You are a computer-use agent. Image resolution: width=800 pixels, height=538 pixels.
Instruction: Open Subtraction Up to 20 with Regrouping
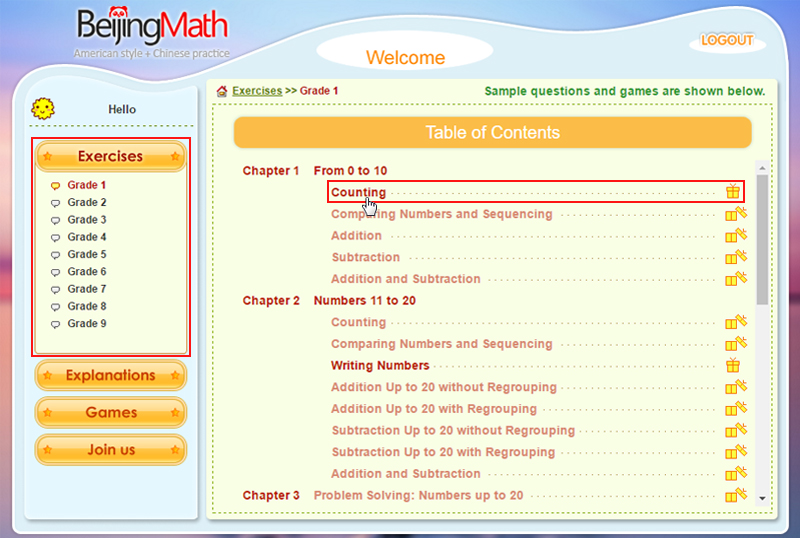pyautogui.click(x=443, y=452)
